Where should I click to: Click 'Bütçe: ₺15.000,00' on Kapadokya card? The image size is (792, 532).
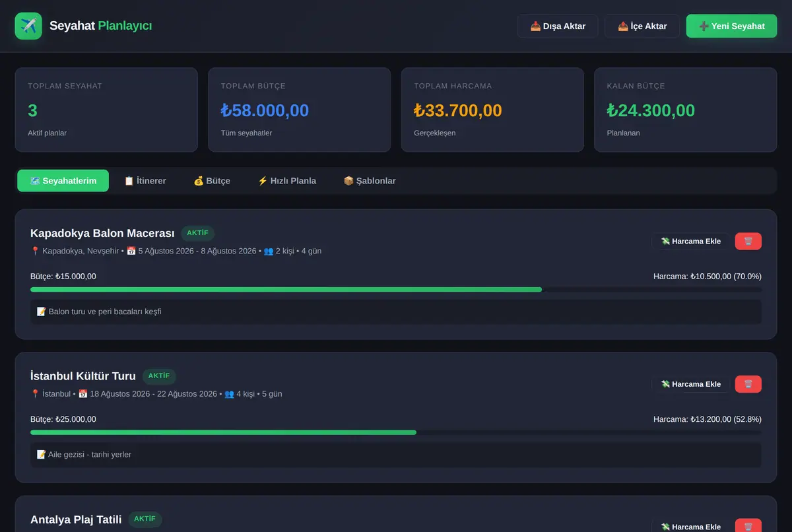[x=63, y=277]
